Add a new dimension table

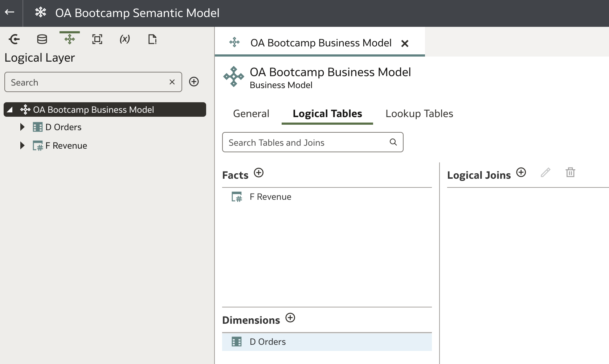pos(290,318)
